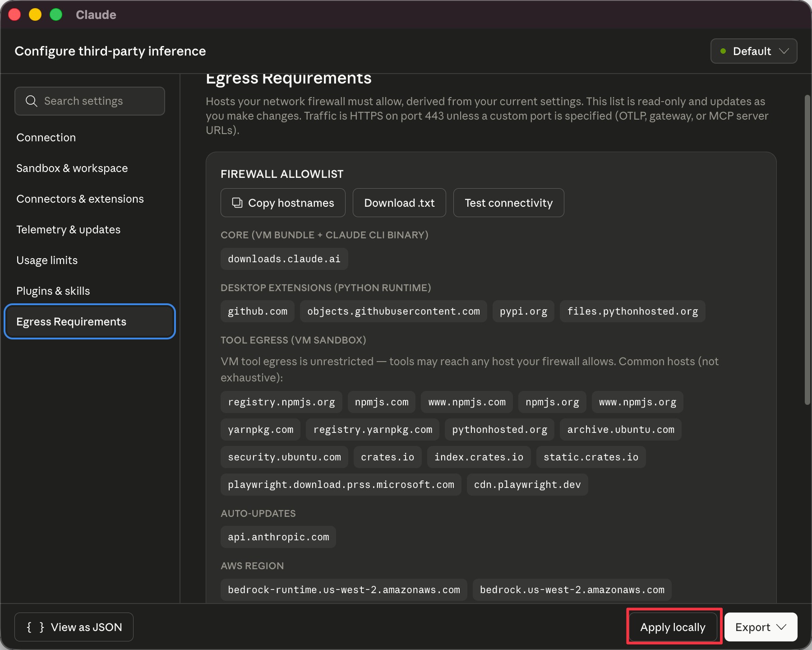Screen dimensions: 812x650
Task: Click the search magnifier icon
Action: [31, 101]
